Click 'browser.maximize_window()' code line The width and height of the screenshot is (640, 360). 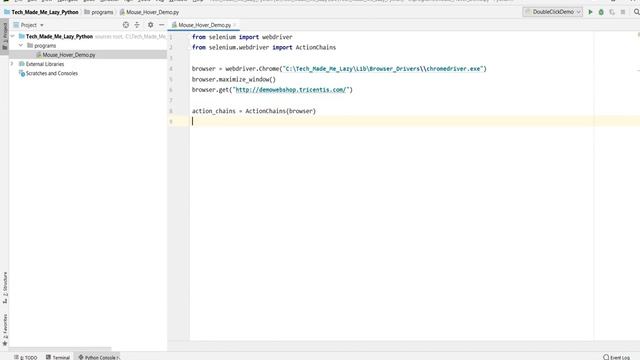(233, 79)
